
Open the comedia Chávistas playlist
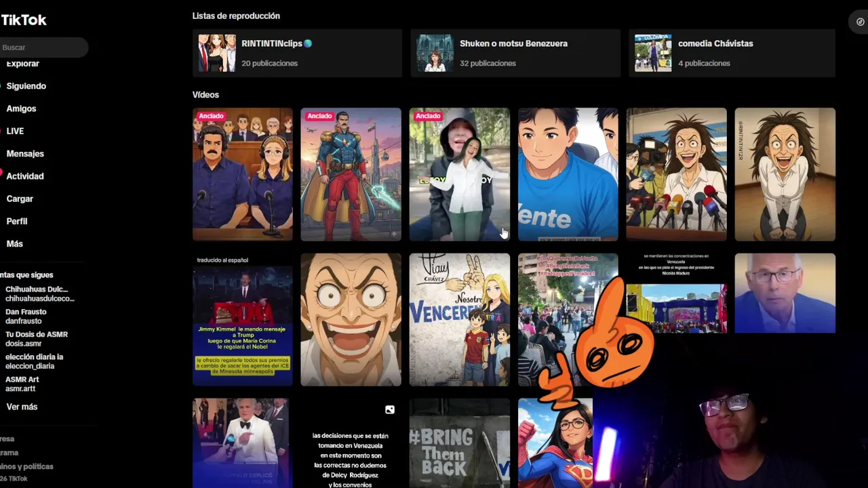(732, 53)
